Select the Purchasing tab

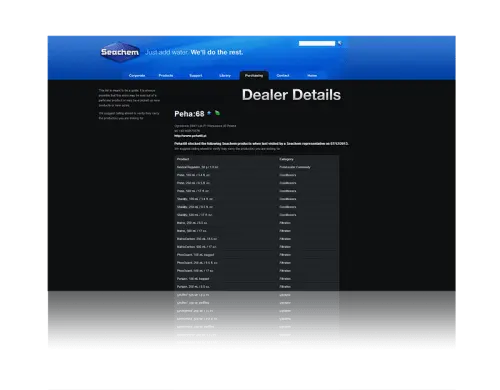254,76
